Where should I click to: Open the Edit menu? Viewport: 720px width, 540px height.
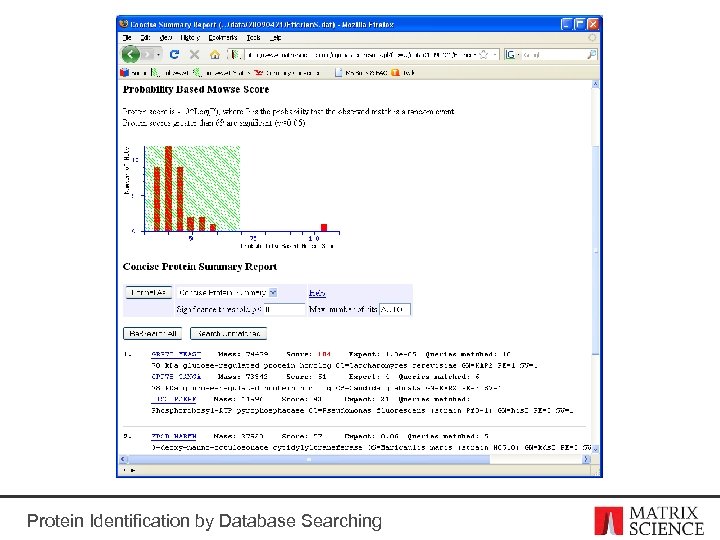point(146,38)
